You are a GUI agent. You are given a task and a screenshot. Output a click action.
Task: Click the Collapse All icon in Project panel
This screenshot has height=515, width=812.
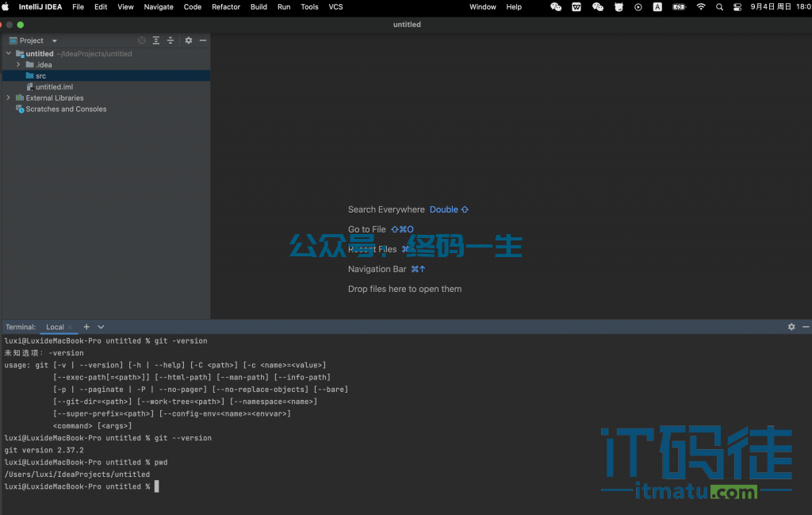(170, 40)
